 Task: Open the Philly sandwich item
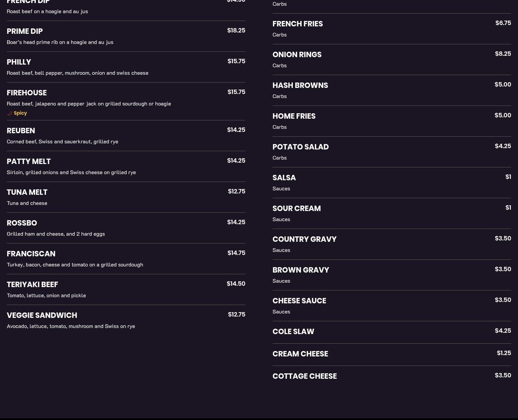(x=19, y=62)
